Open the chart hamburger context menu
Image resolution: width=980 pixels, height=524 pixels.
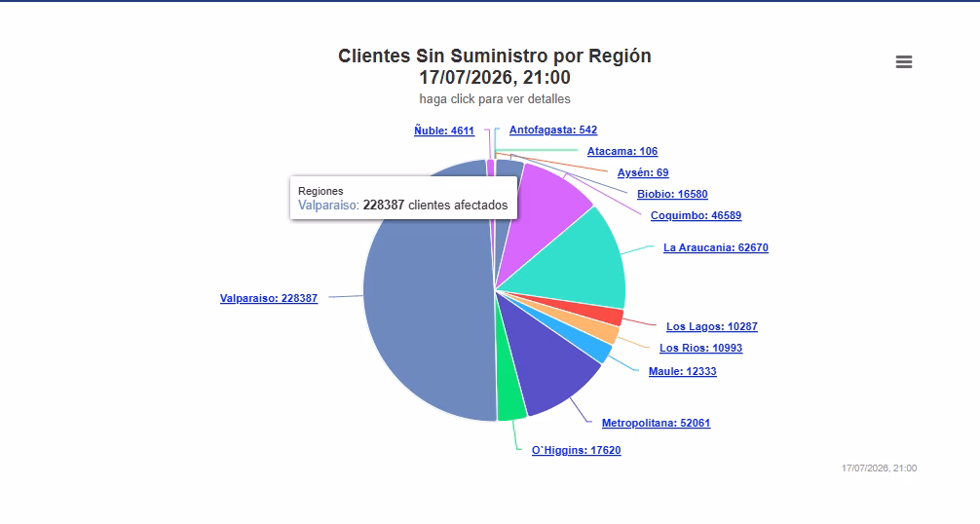(x=904, y=61)
